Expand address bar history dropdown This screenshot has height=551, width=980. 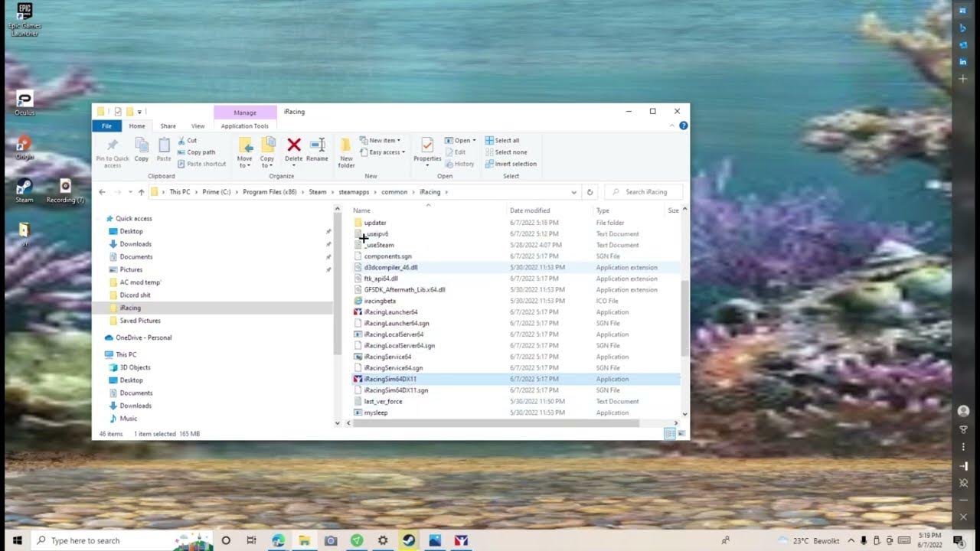coord(573,192)
